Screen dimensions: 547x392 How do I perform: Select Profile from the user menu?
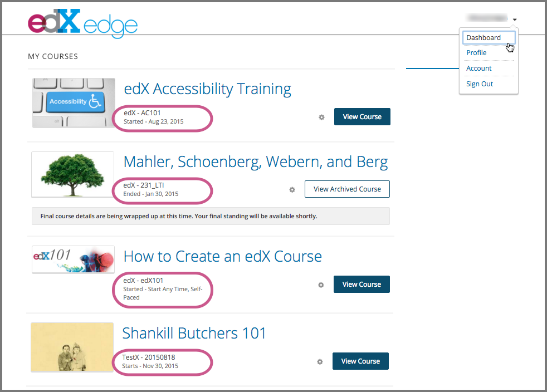(x=476, y=53)
